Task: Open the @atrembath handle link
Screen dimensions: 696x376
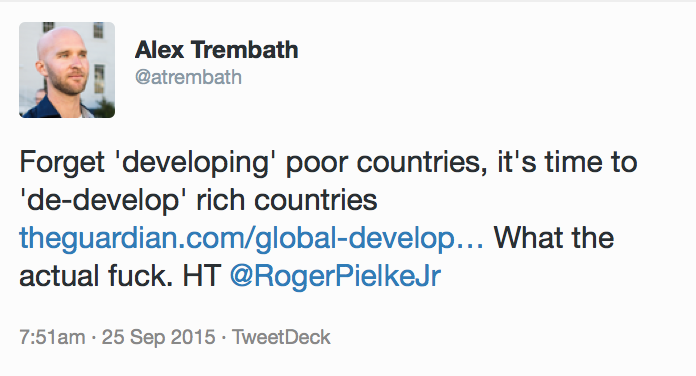Action: pos(188,77)
